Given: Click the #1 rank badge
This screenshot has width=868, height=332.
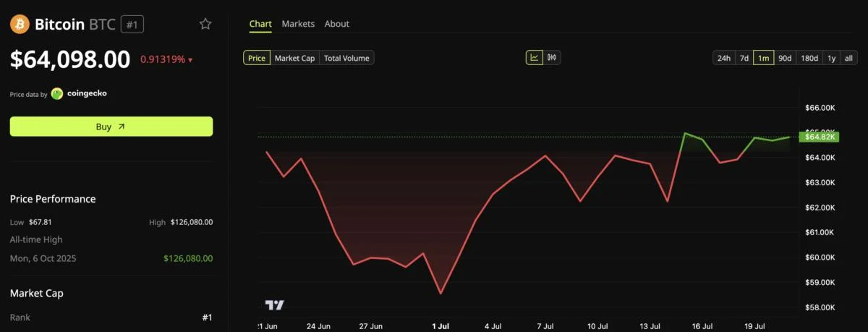Looking at the screenshot, I should click(132, 25).
